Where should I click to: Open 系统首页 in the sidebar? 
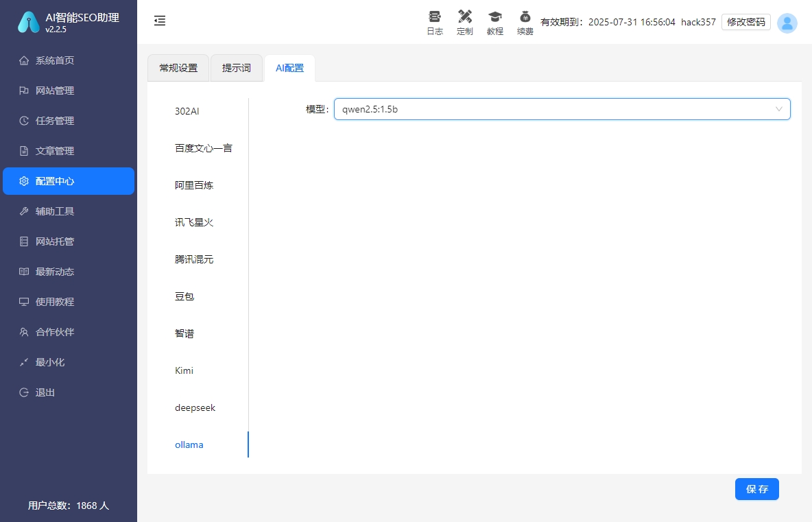[69, 60]
